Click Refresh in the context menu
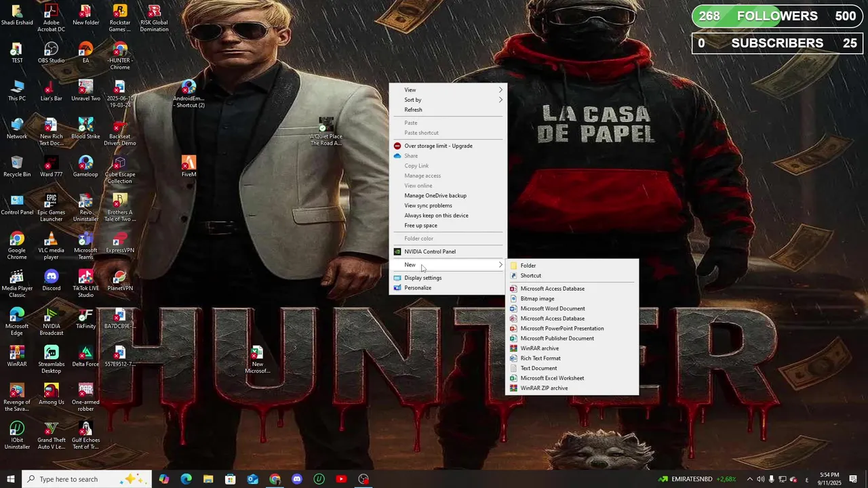 pos(448,110)
